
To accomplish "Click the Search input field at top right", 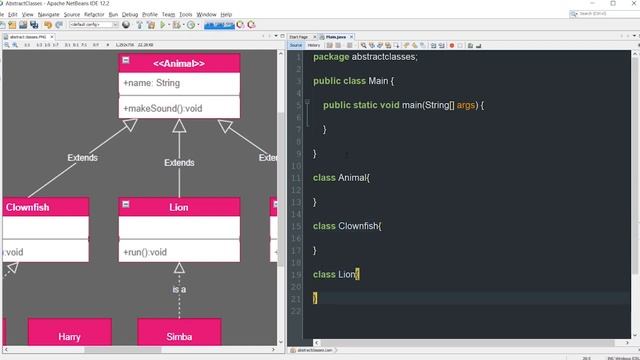I will click(608, 14).
